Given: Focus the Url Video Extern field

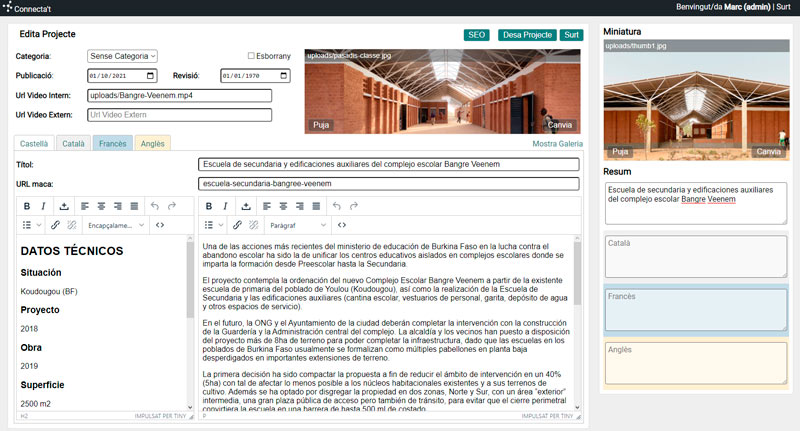Looking at the screenshot, I should [180, 115].
